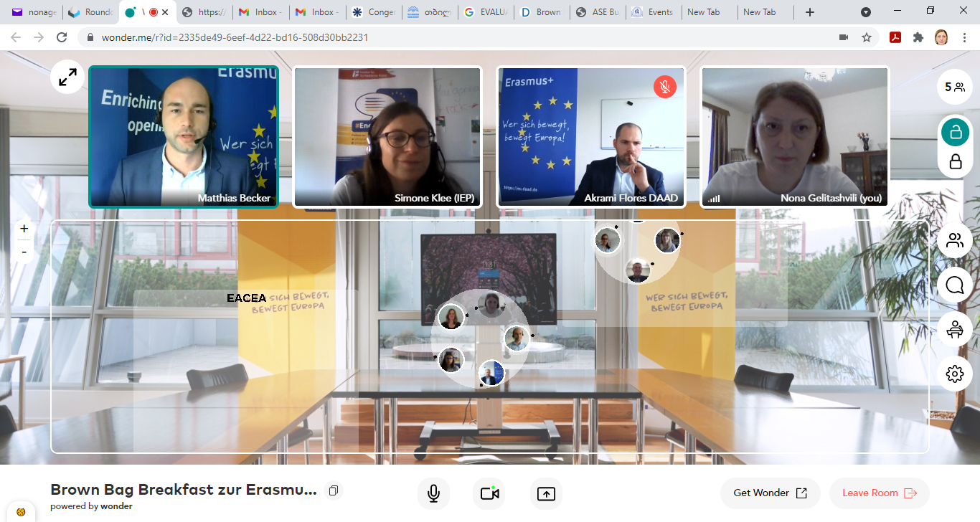Open a new tab with plus button
The height and width of the screenshot is (522, 980).
pos(810,12)
